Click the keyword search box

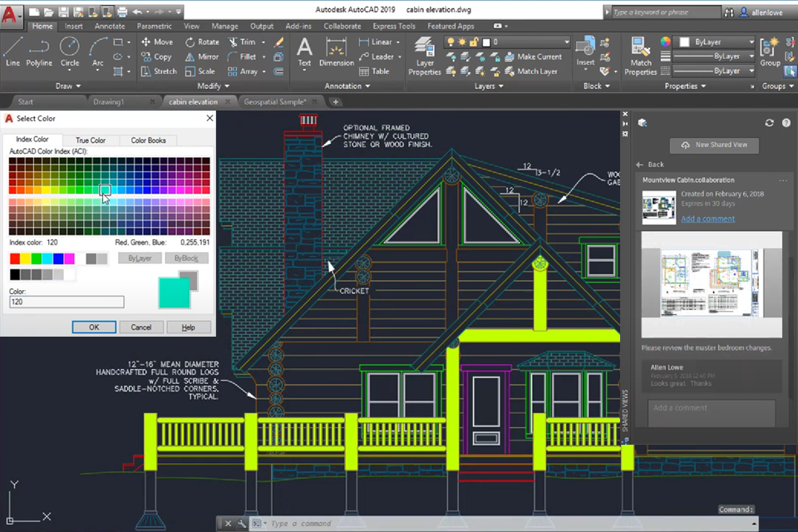(x=666, y=12)
